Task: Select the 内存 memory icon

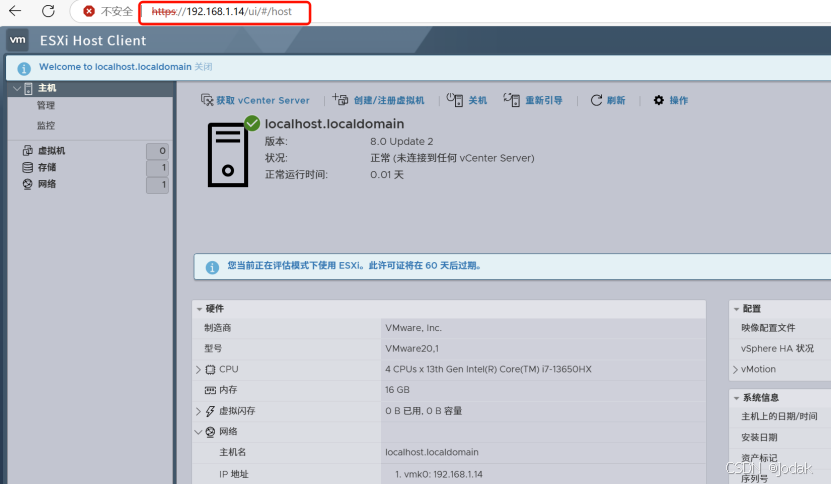Action: (x=210, y=390)
